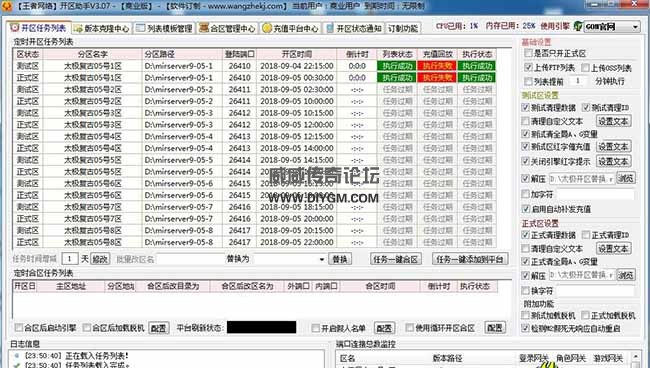Enable the 是否只开正式区 checkbox
The image size is (650, 368).
(x=528, y=53)
